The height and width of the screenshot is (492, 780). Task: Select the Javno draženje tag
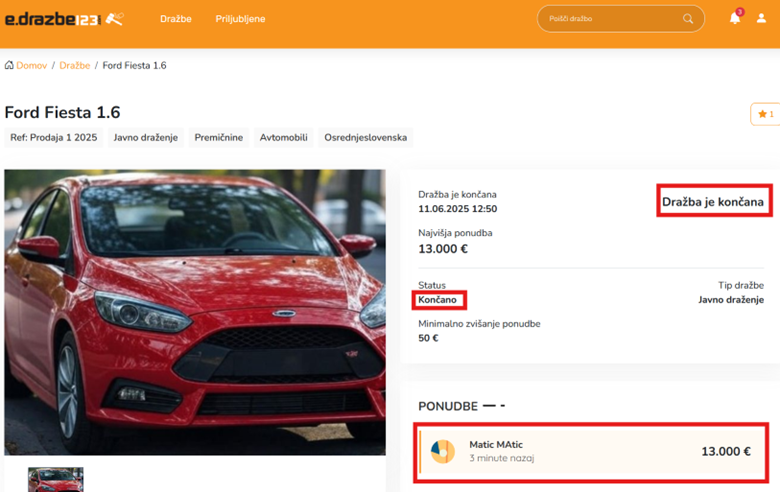tap(145, 138)
